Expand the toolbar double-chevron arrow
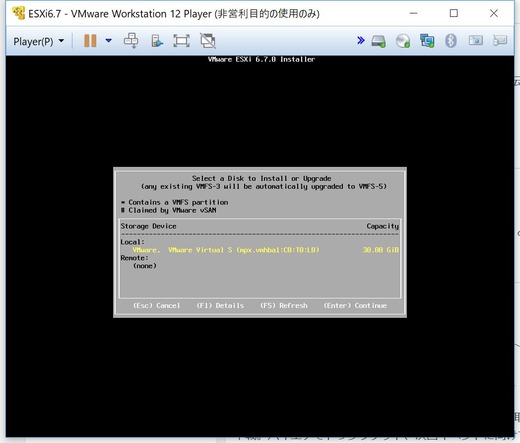 361,41
